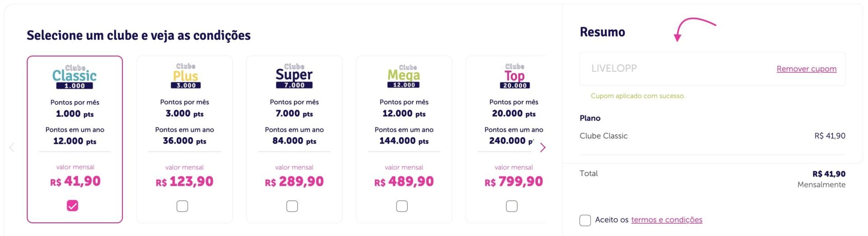Uncheck the Clube Classic checkbox

point(72,206)
